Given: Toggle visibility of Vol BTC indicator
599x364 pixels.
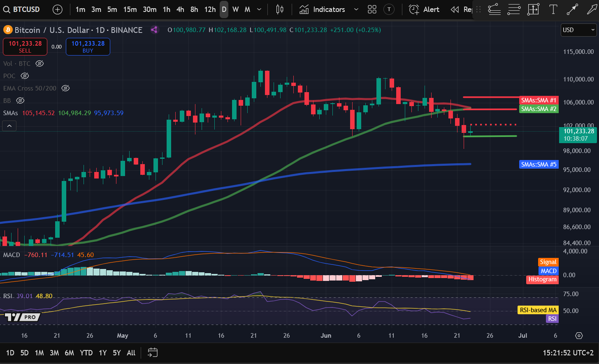Looking at the screenshot, I should click(x=39, y=63).
